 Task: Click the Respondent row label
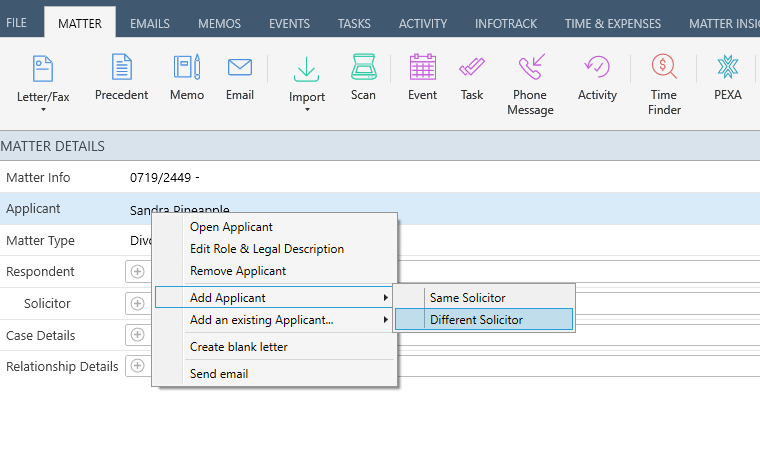[x=40, y=272]
